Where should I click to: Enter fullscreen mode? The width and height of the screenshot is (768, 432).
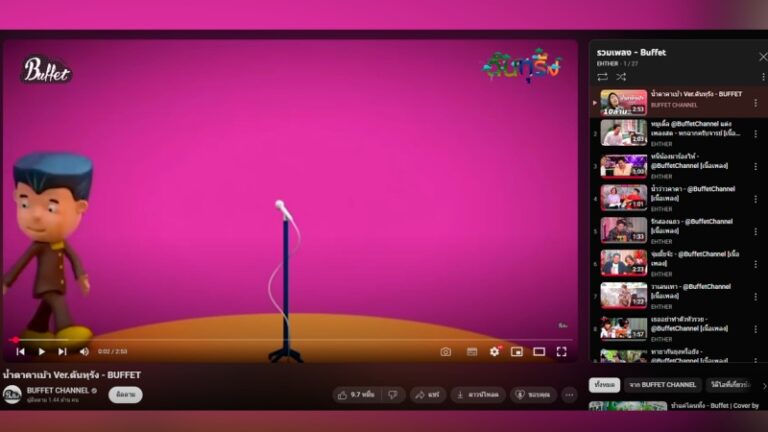pyautogui.click(x=561, y=352)
